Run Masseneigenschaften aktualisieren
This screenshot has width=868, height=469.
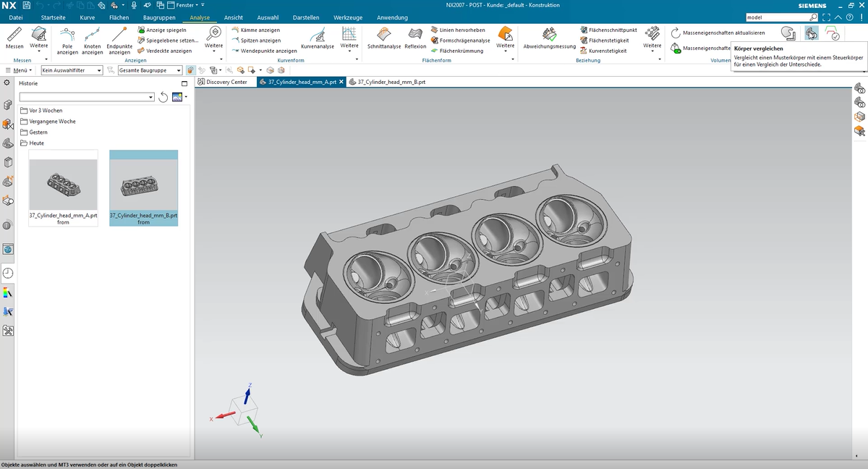pyautogui.click(x=718, y=33)
